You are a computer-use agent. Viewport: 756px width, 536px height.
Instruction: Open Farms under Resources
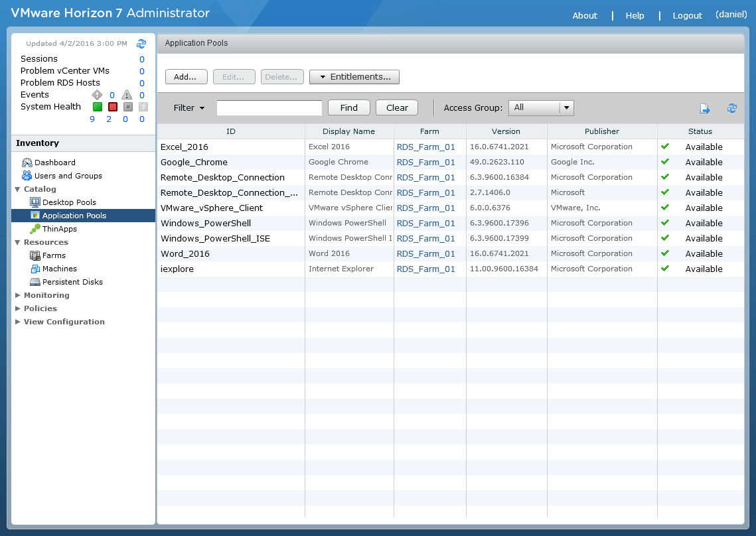[x=54, y=255]
